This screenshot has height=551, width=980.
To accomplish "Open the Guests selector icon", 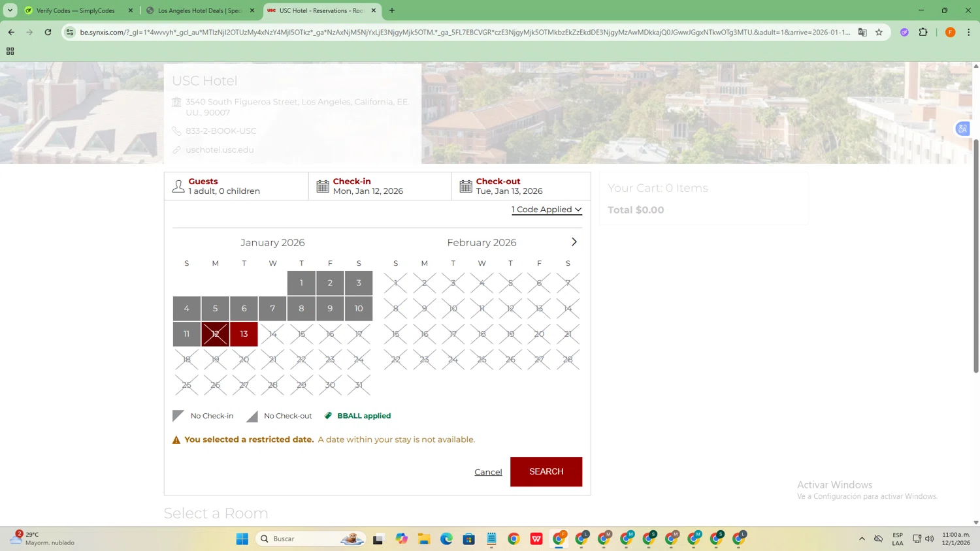I will click(178, 186).
